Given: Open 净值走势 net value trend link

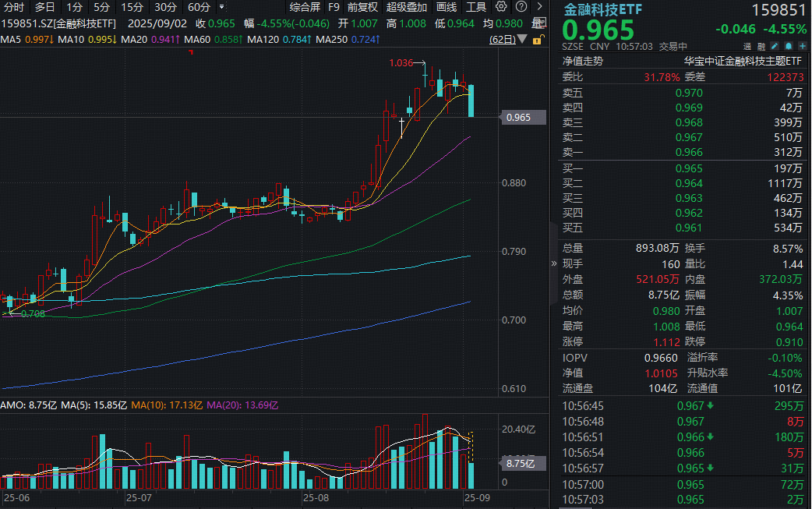Looking at the screenshot, I should tap(583, 61).
